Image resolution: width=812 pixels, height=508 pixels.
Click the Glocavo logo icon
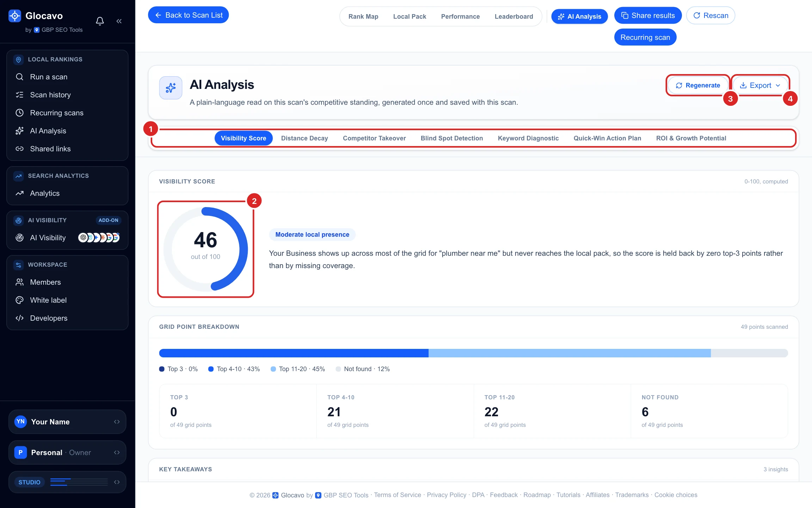pyautogui.click(x=15, y=16)
